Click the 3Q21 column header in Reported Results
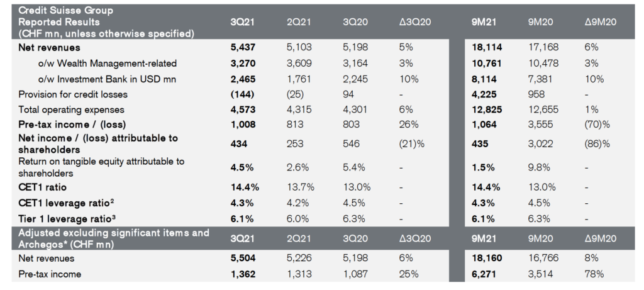The width and height of the screenshot is (644, 290). pos(242,21)
